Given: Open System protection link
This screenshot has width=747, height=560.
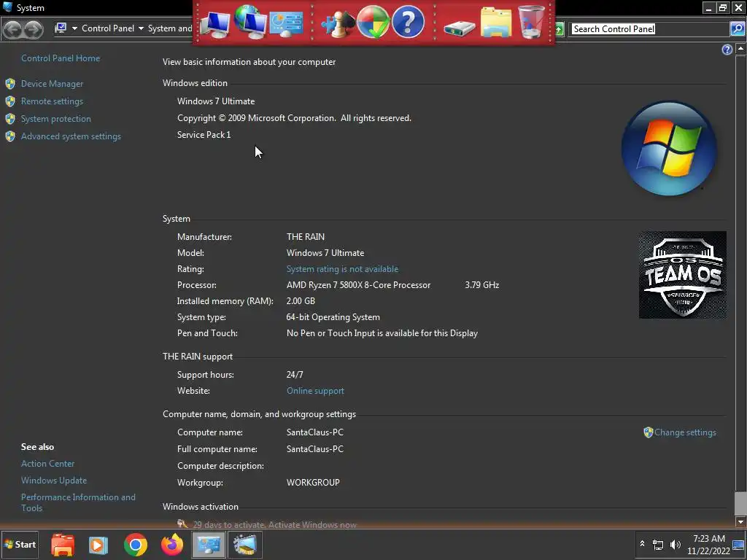Looking at the screenshot, I should [x=55, y=119].
